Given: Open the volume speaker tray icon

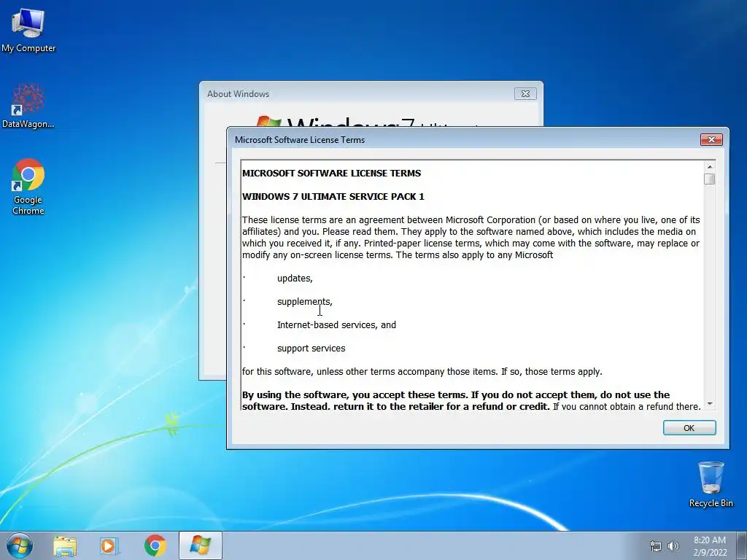Looking at the screenshot, I should point(673,546).
